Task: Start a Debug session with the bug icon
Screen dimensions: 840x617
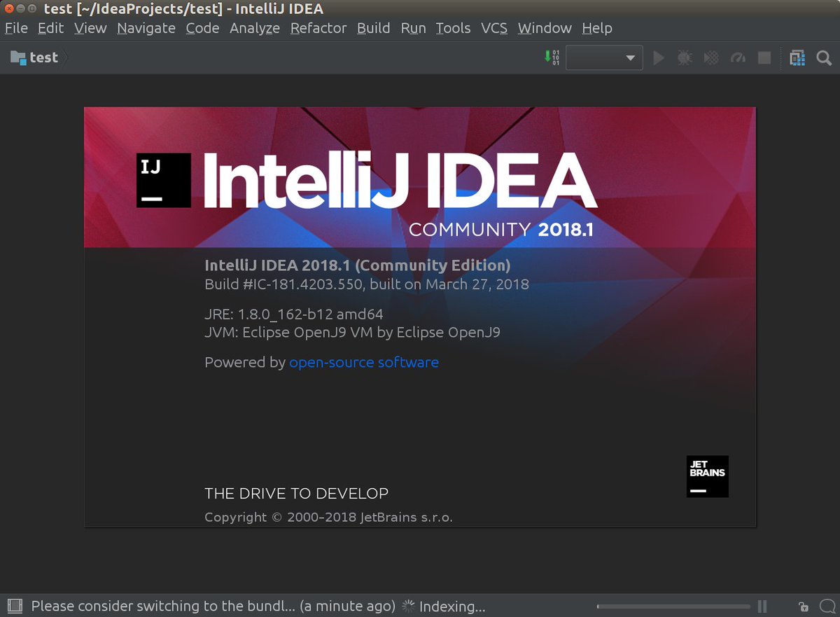Action: [x=685, y=57]
